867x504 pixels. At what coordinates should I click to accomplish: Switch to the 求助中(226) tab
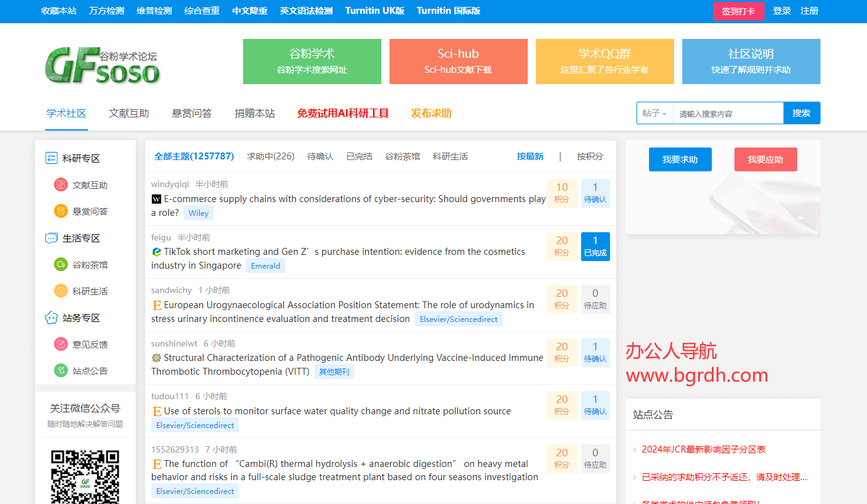(270, 156)
